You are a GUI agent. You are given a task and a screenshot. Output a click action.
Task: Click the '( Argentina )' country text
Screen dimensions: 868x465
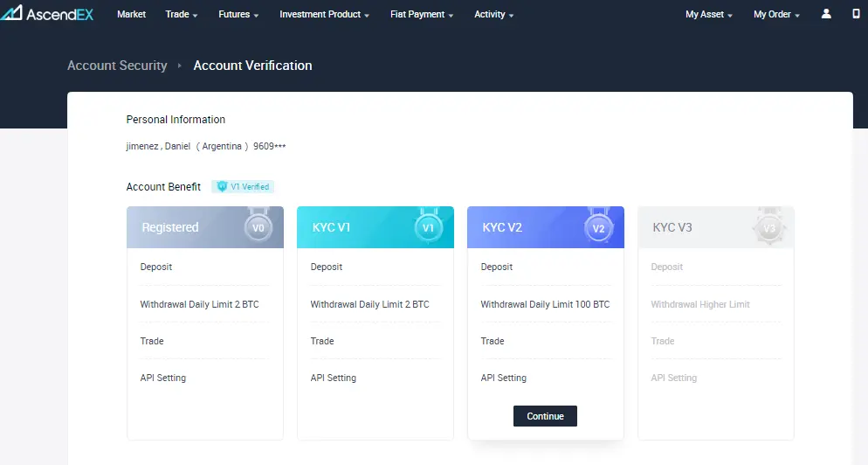(222, 146)
